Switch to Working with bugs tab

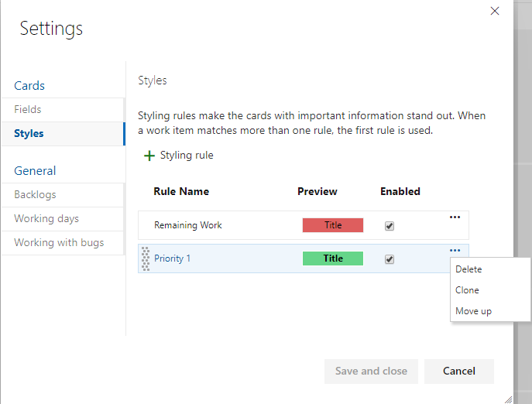63,243
